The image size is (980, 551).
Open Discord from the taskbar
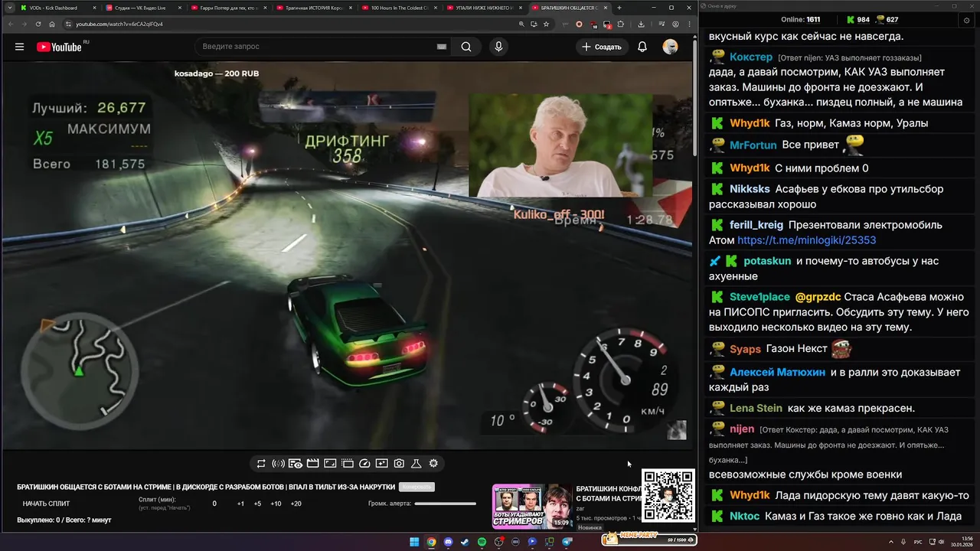[x=448, y=542]
